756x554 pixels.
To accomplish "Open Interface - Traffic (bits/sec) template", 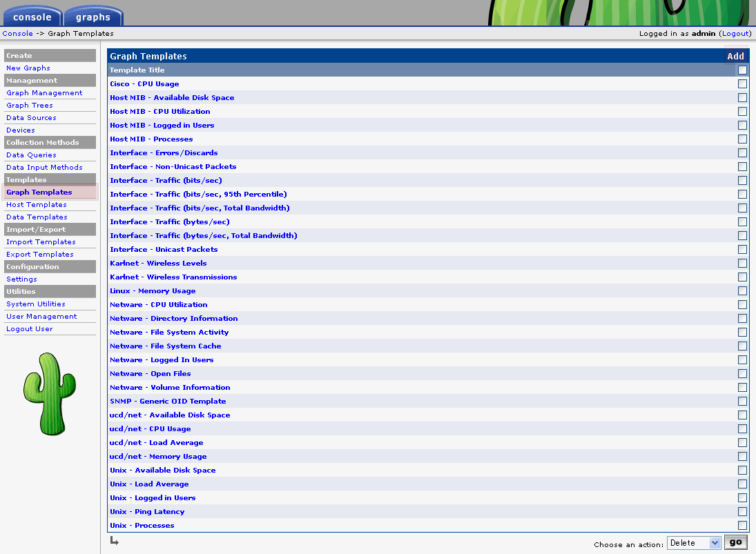I will tap(166, 181).
